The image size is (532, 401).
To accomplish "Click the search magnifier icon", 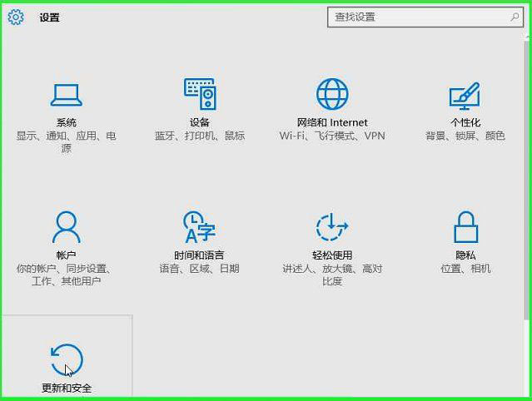I will tap(515, 17).
